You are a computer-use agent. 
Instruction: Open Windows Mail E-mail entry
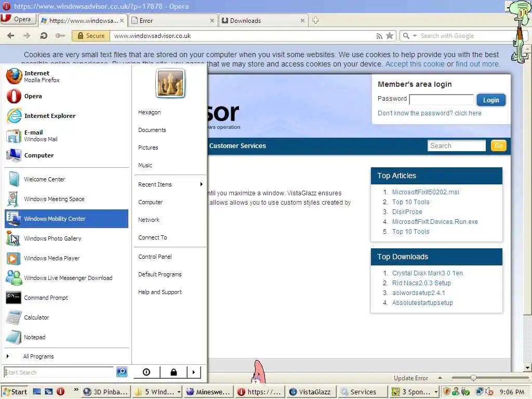pyautogui.click(x=66, y=136)
